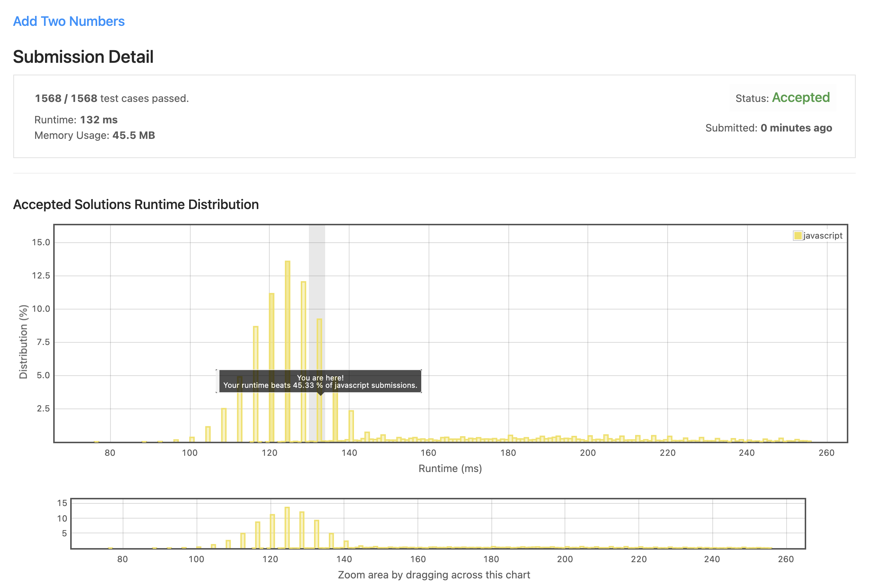Open the Add Two Numbers problem link

click(x=69, y=21)
